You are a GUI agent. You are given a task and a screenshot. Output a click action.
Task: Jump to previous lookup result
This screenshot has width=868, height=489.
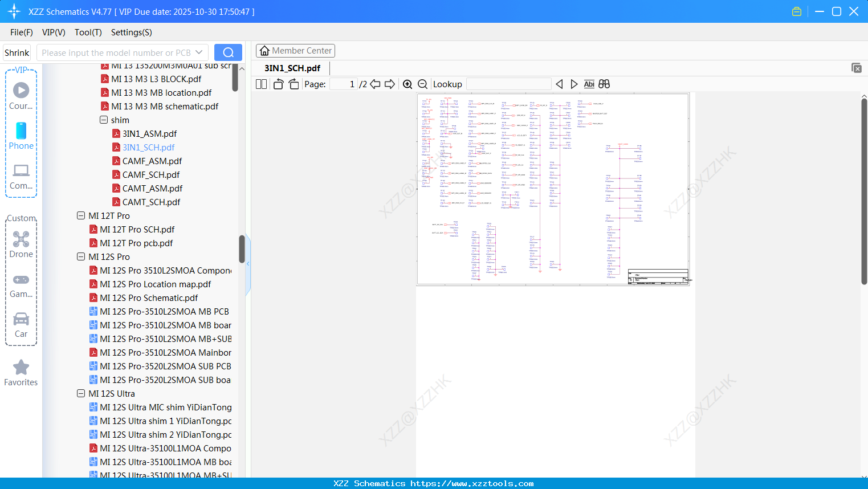559,84
